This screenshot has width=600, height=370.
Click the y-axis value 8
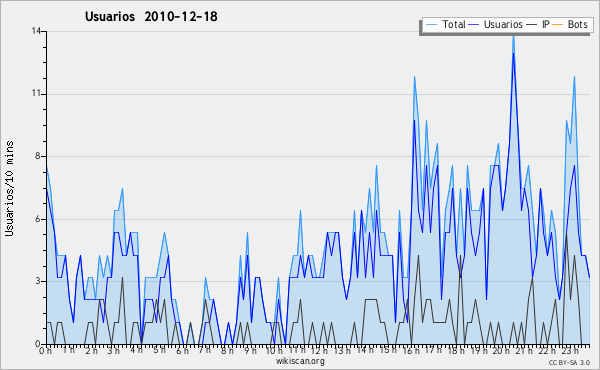(38, 156)
